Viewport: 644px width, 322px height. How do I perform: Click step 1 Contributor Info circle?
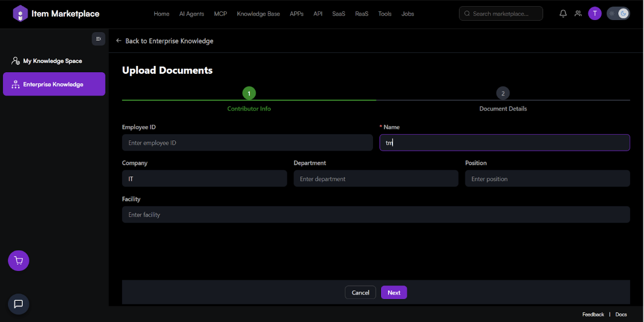(249, 93)
